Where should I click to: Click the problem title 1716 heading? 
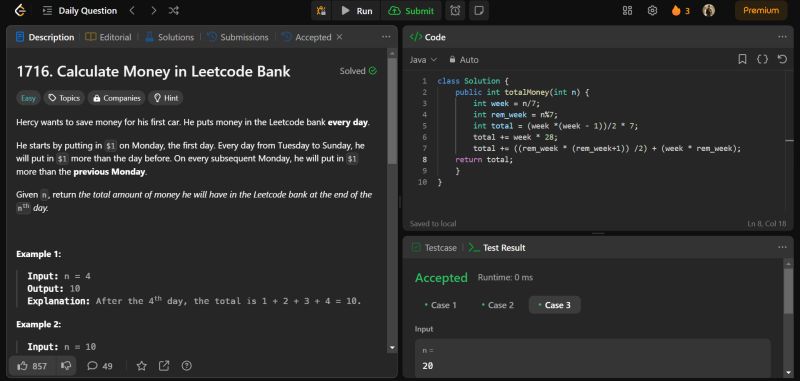coord(154,71)
